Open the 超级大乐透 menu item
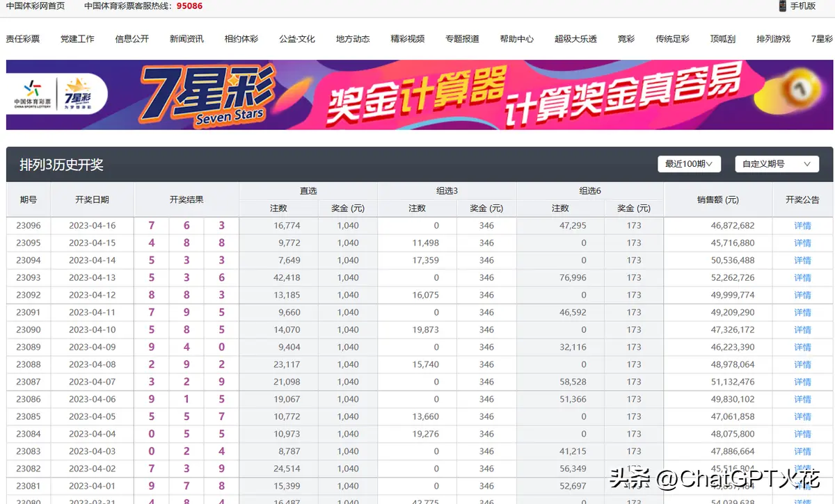Image resolution: width=835 pixels, height=504 pixels. tap(575, 39)
